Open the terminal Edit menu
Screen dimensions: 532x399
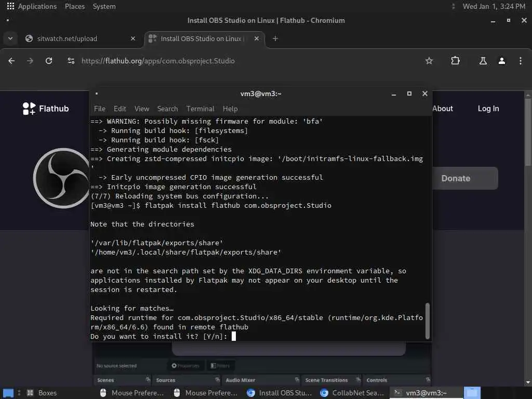[x=120, y=109]
